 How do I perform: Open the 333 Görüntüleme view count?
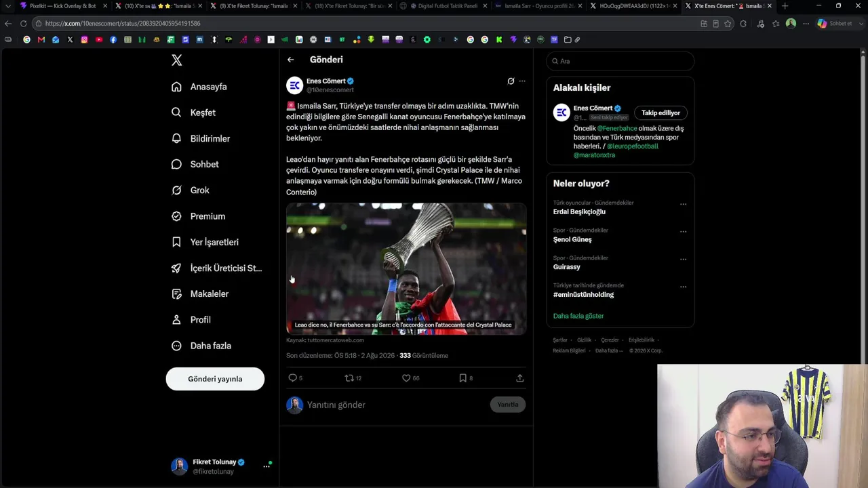[424, 356]
